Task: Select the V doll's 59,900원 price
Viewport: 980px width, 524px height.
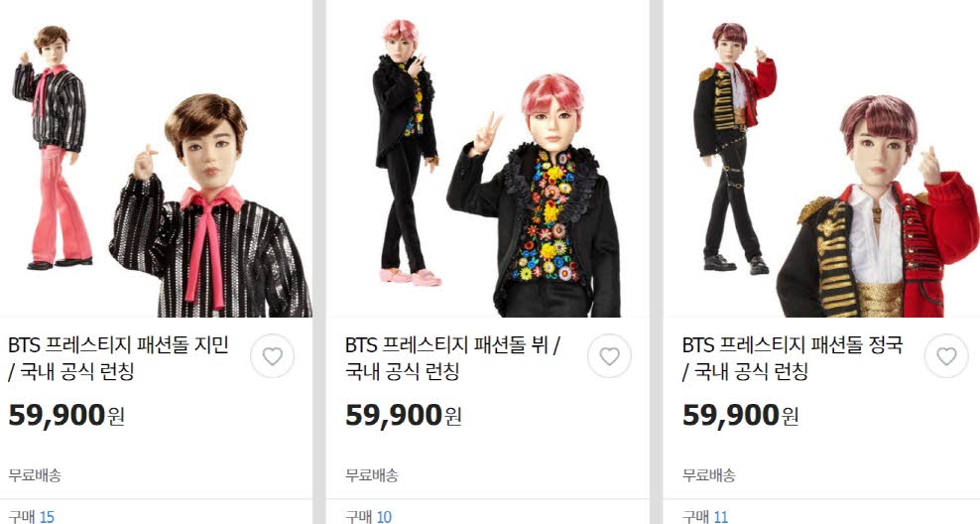Action: 403,415
